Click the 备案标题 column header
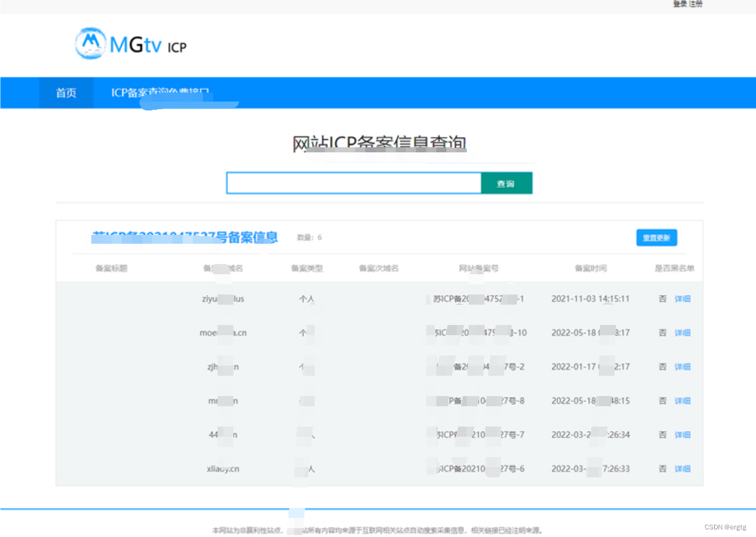The width and height of the screenshot is (756, 537). pos(112,268)
